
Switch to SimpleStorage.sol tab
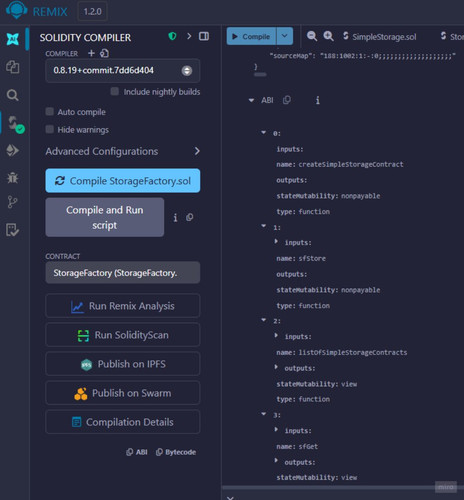click(x=379, y=37)
